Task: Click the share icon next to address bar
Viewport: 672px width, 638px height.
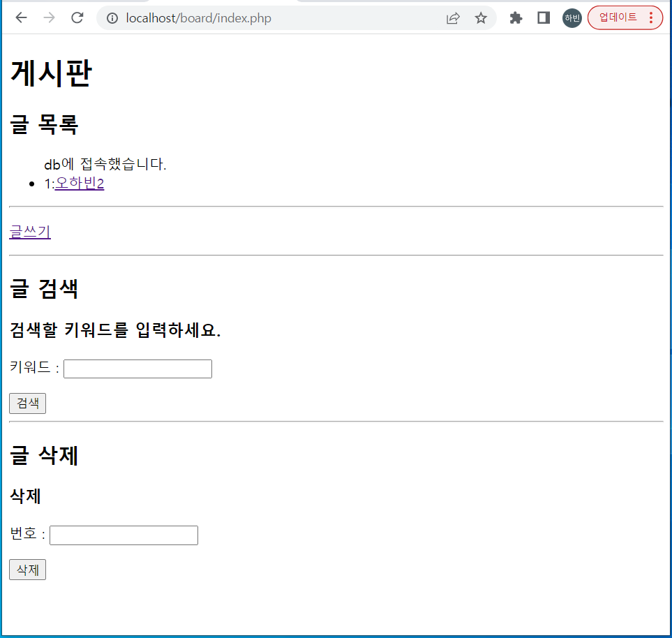Action: 453,17
